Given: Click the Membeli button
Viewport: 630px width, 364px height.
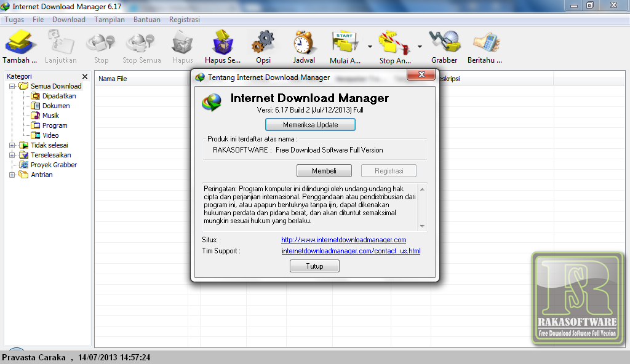Looking at the screenshot, I should coord(324,171).
